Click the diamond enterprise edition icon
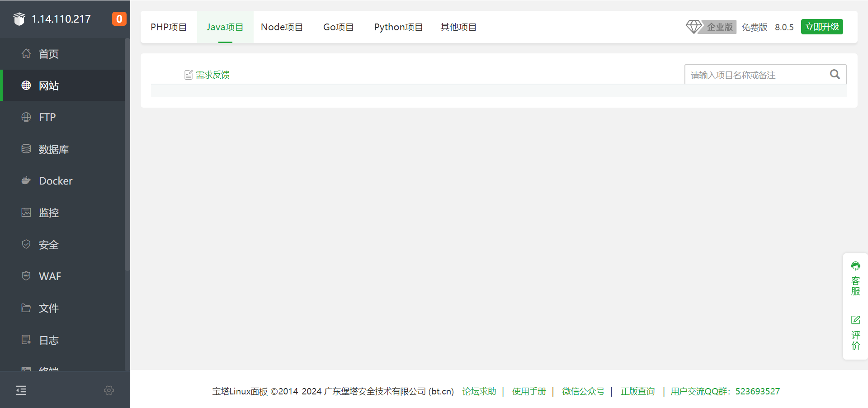This screenshot has height=408, width=868. coord(694,27)
